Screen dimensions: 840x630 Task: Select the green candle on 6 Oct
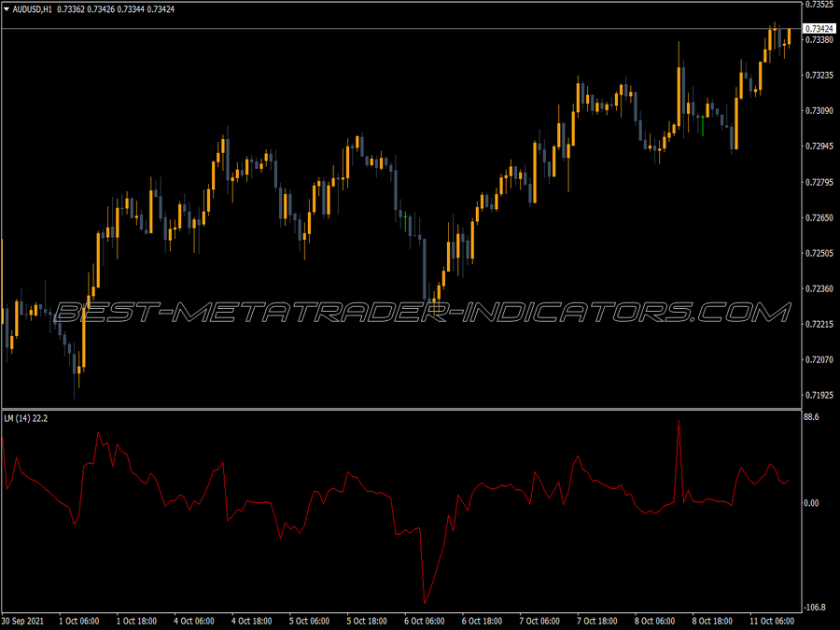tap(406, 222)
